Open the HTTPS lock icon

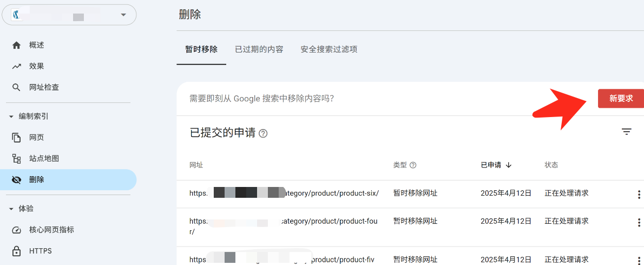16,251
